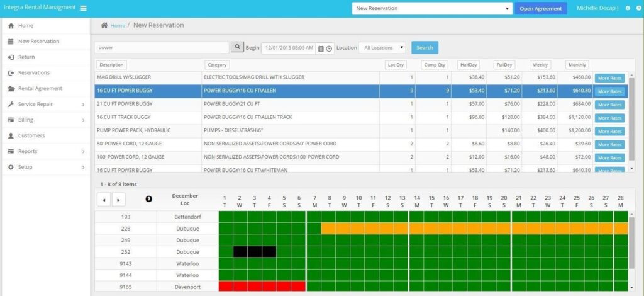The height and width of the screenshot is (296, 644).
Task: Click the Home breadcrumb link
Action: coord(118,25)
